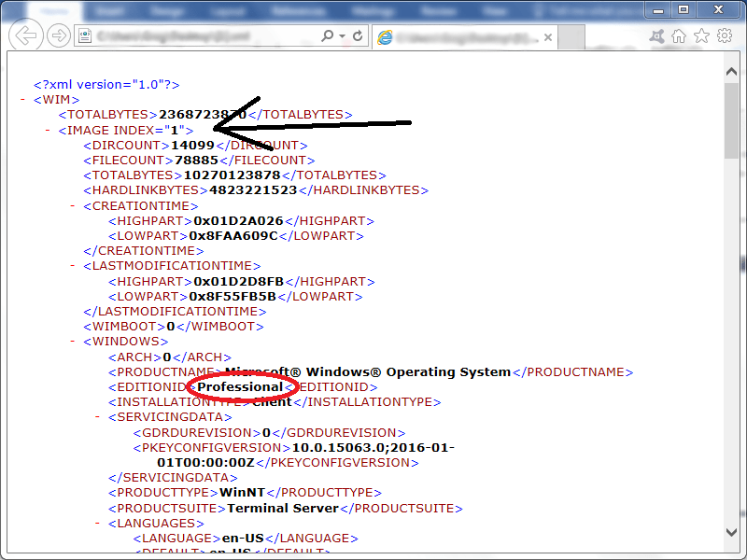Close the current browser tab
This screenshot has height=560, width=747.
tap(547, 36)
